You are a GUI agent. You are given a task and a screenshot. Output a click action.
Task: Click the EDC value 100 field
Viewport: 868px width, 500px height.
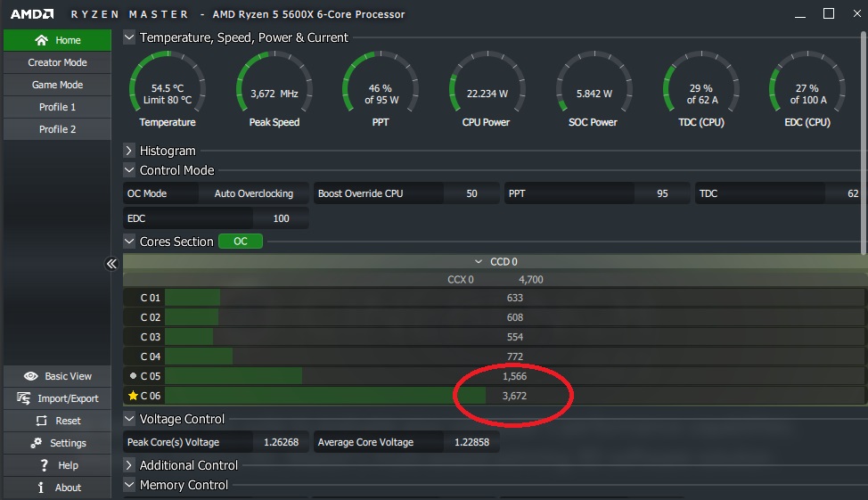pos(281,218)
